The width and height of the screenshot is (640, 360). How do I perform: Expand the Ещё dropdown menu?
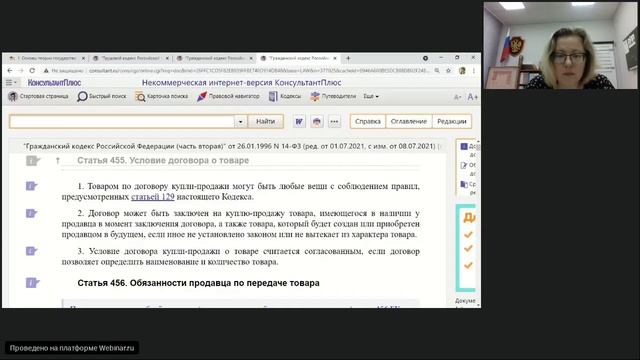pyautogui.click(x=371, y=96)
